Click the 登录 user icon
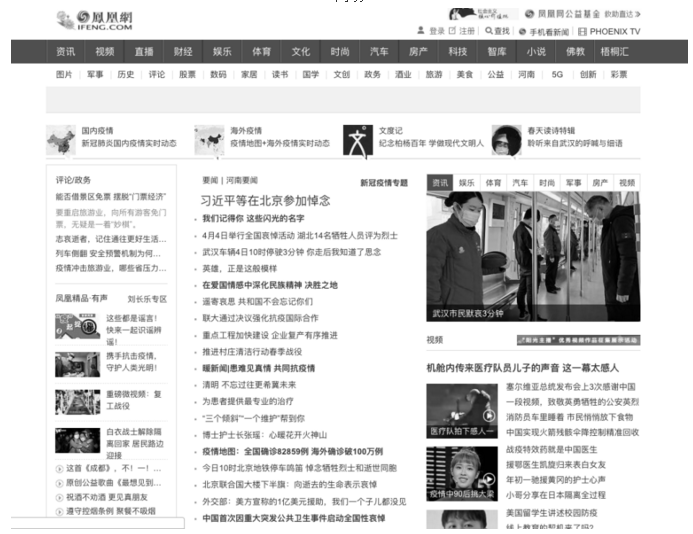Image resolution: width=693 pixels, height=534 pixels. (x=421, y=31)
